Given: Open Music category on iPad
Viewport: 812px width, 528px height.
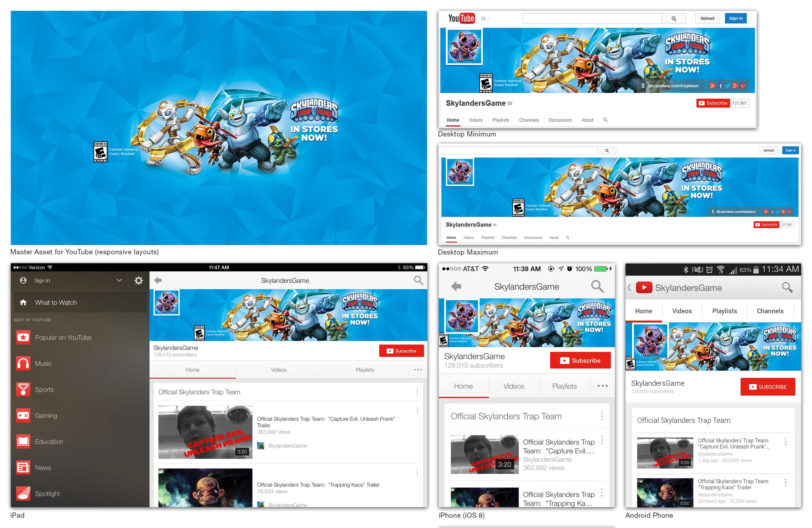Looking at the screenshot, I should [80, 364].
